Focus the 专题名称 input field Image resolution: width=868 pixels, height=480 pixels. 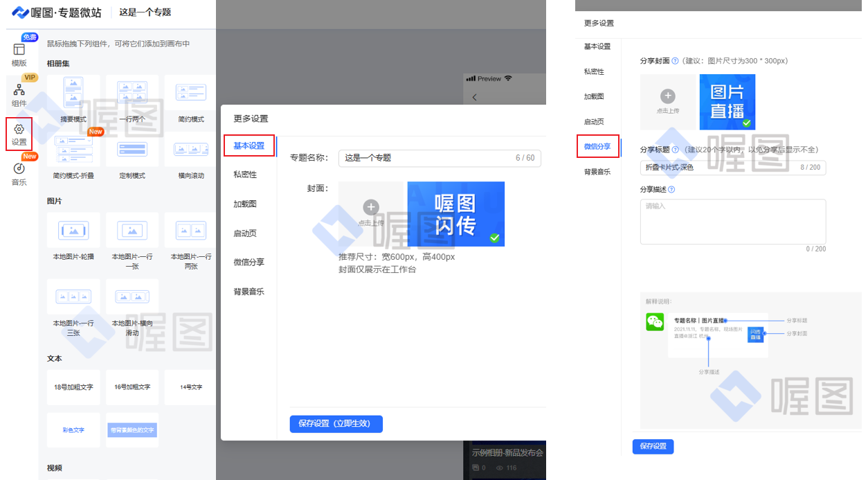click(x=440, y=158)
